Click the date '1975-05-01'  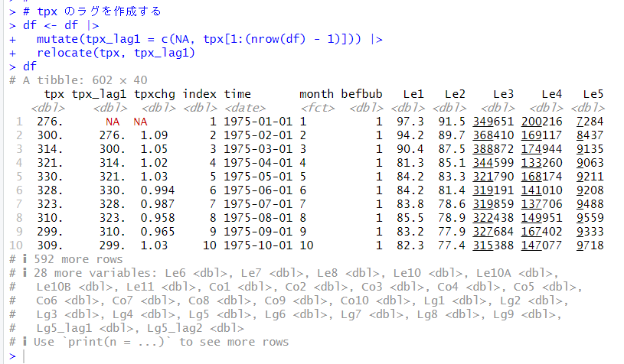tap(258, 177)
